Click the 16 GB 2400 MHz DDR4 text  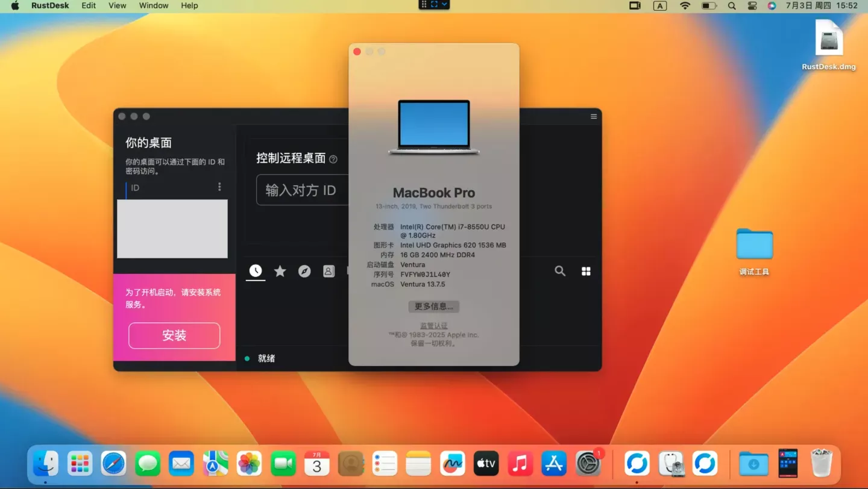coord(438,255)
